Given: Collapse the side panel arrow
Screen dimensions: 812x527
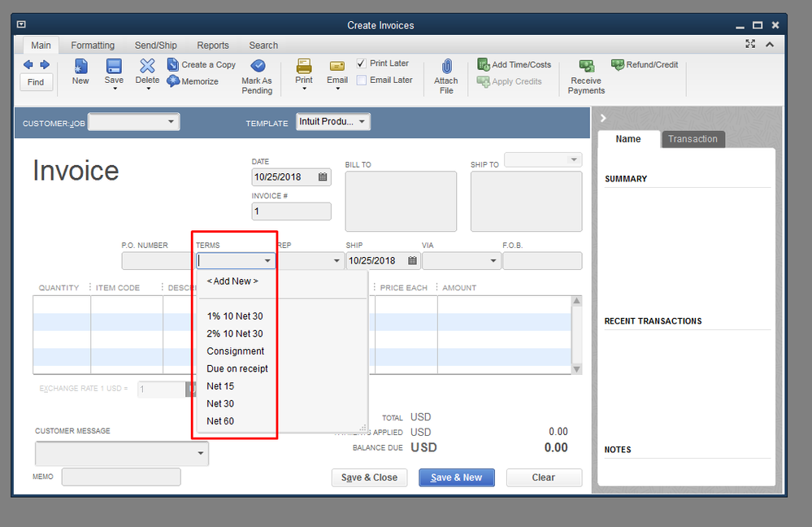Looking at the screenshot, I should coord(603,118).
